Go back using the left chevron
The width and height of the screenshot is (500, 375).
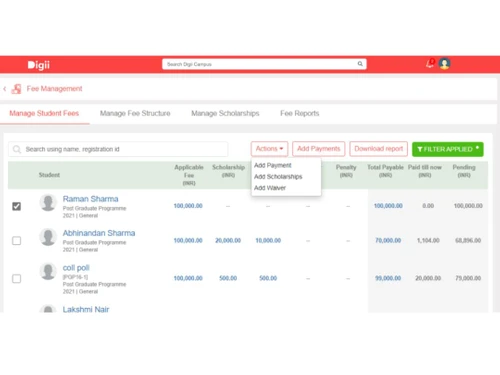coord(5,89)
